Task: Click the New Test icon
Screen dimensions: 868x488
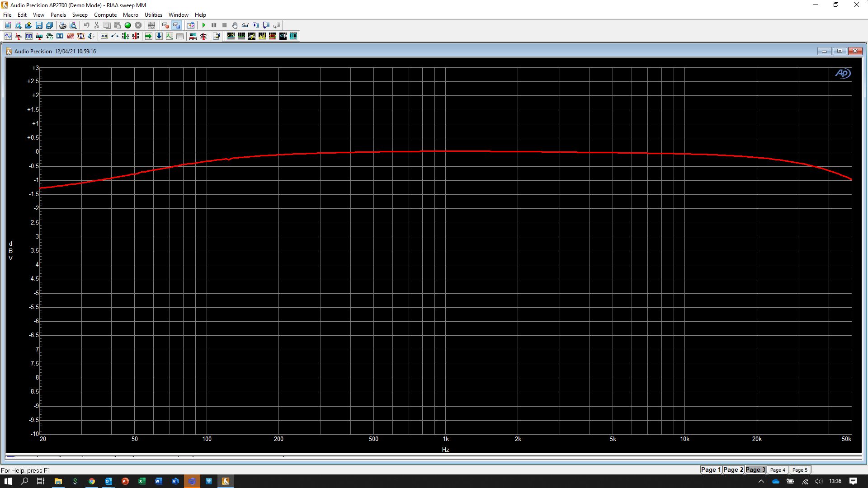Action: pyautogui.click(x=8, y=25)
